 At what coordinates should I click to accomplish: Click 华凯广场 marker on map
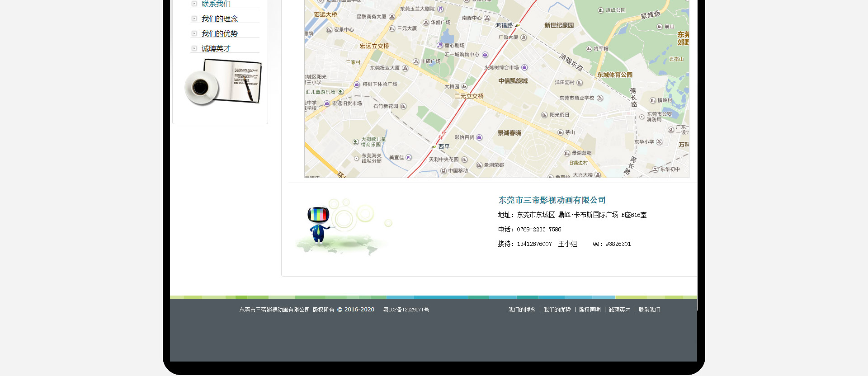426,23
